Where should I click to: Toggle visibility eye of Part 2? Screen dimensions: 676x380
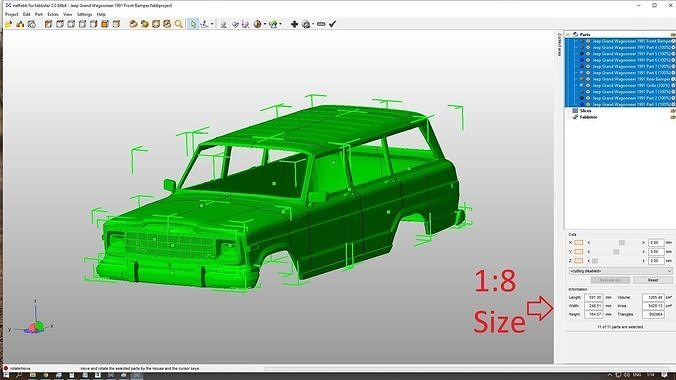pyautogui.click(x=588, y=98)
